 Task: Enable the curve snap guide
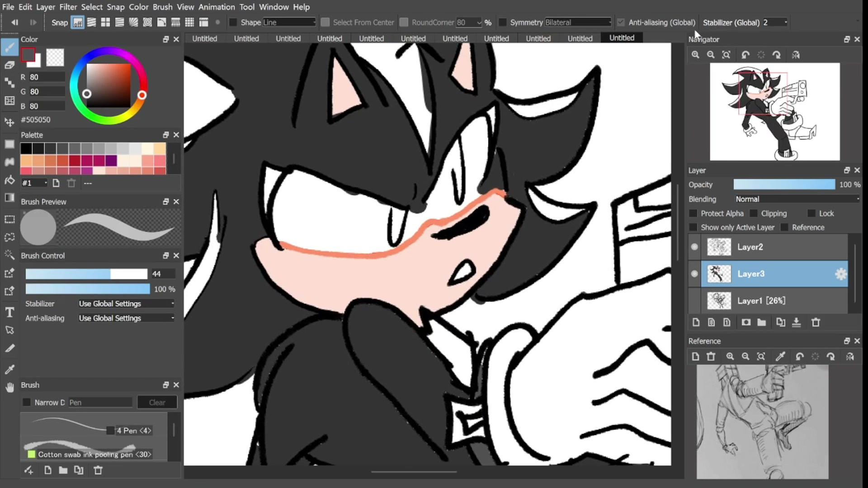[161, 23]
